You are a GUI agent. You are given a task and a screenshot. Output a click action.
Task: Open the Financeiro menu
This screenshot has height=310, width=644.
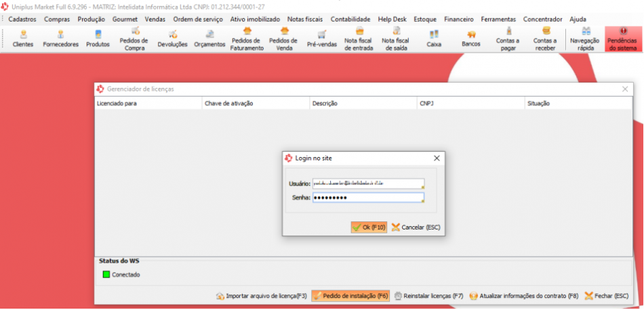point(459,19)
